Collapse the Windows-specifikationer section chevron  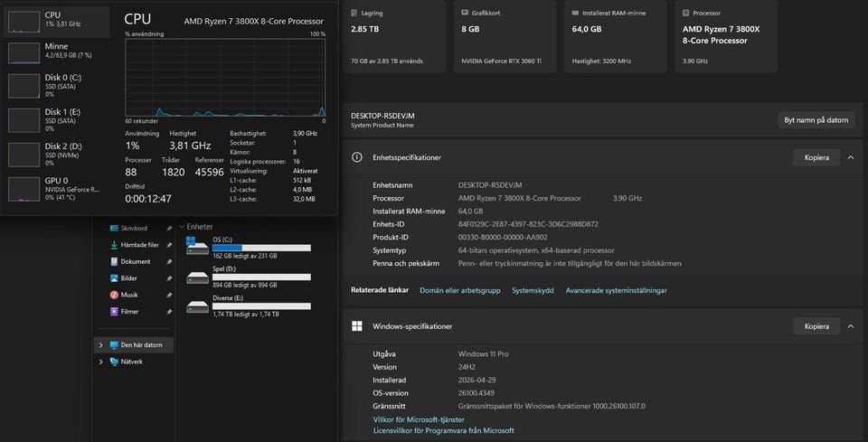coord(850,326)
